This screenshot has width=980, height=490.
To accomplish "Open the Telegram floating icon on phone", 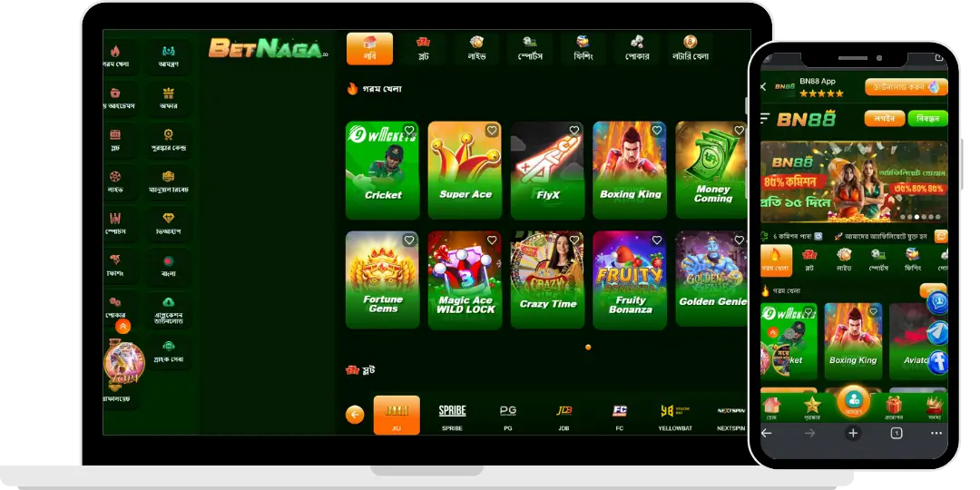I will [x=939, y=332].
